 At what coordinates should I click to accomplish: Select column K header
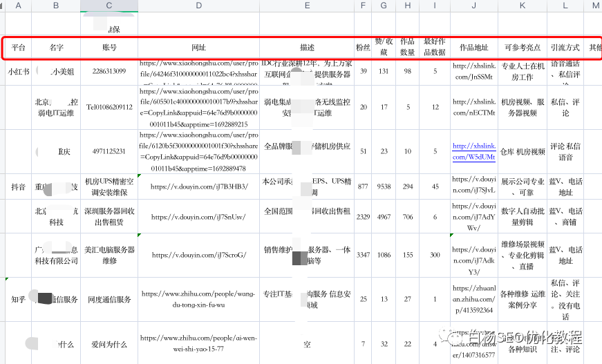pyautogui.click(x=522, y=6)
